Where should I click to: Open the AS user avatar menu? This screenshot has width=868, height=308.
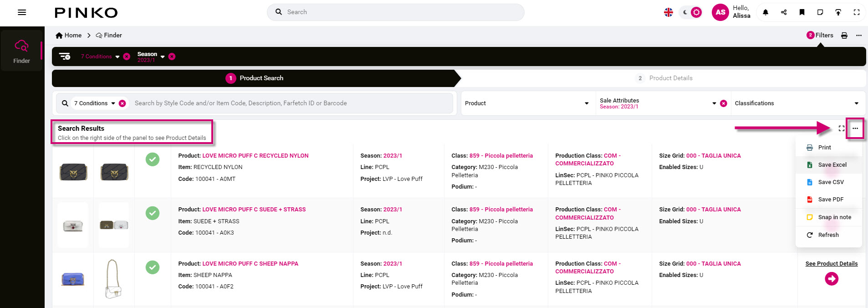720,12
